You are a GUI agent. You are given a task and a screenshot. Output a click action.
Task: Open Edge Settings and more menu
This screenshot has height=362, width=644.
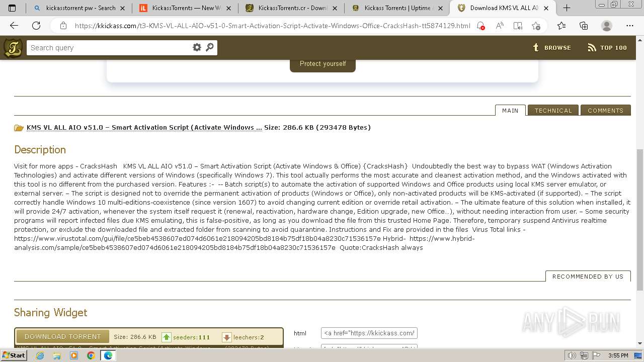[630, 26]
